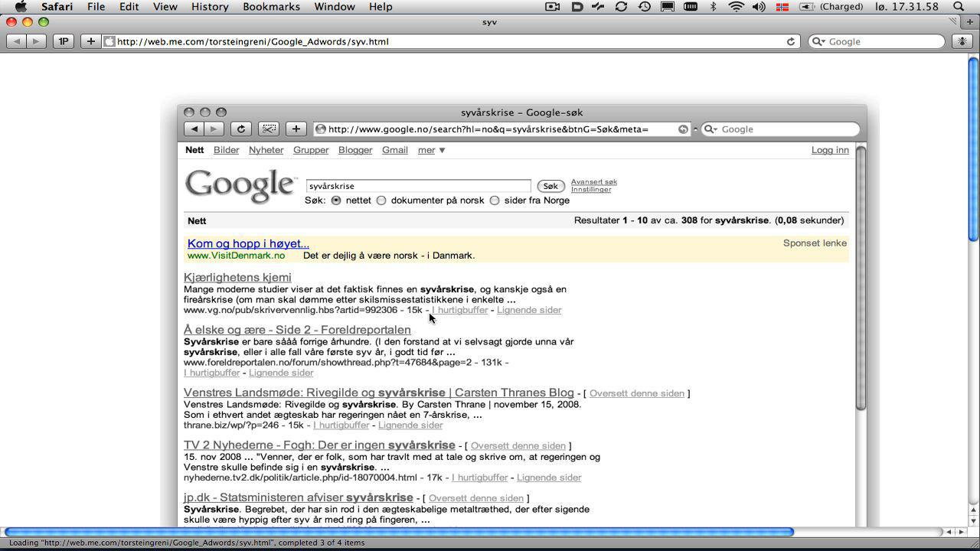
Task: Click the 'Loading…' status bar text
Action: tap(187, 543)
